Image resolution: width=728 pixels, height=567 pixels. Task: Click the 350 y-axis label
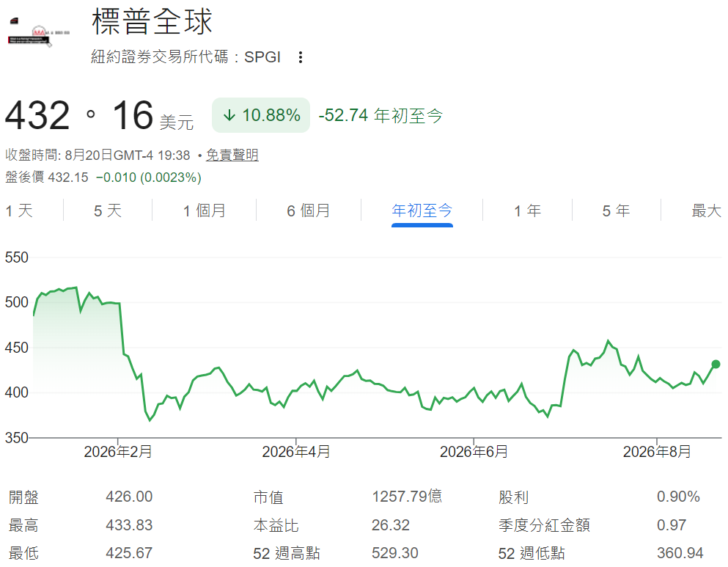(17, 438)
